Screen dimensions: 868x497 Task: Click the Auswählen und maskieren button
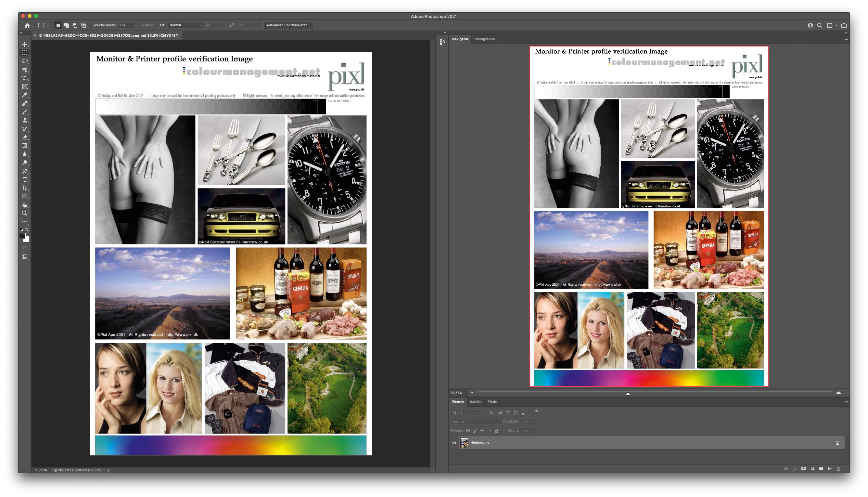coord(288,25)
